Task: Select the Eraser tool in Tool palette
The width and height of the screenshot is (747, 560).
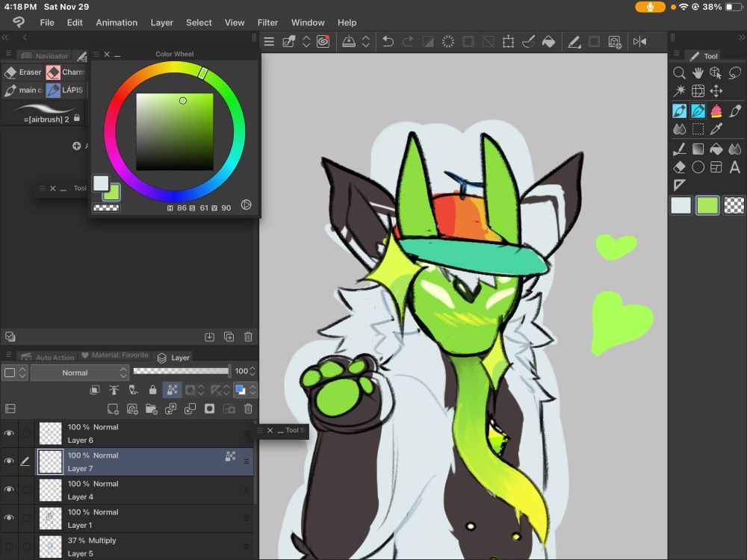Action: coord(679,167)
